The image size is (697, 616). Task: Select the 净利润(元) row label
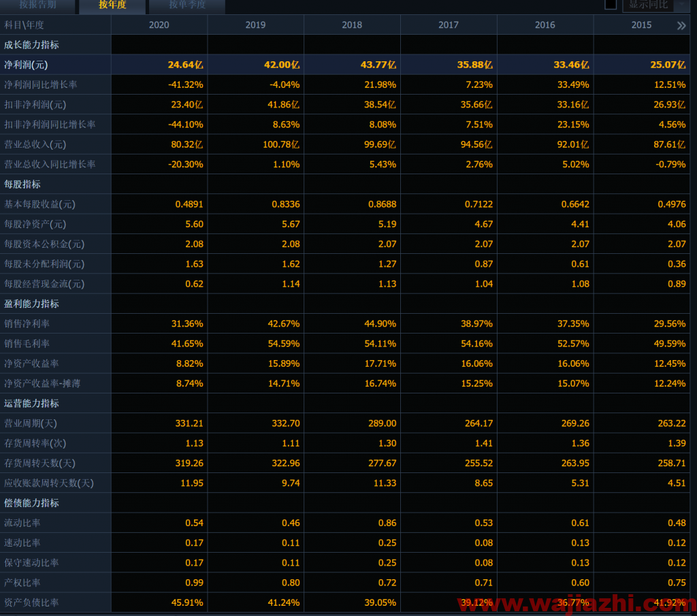click(x=26, y=65)
